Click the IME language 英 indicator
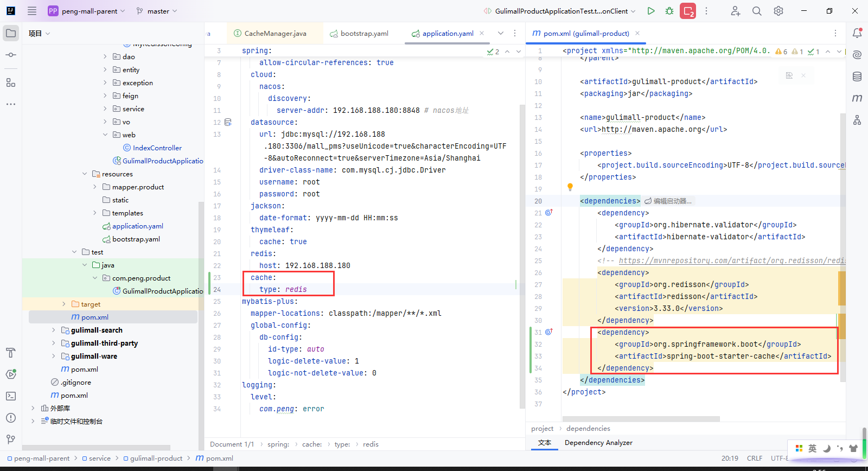This screenshot has width=868, height=471. (x=812, y=448)
